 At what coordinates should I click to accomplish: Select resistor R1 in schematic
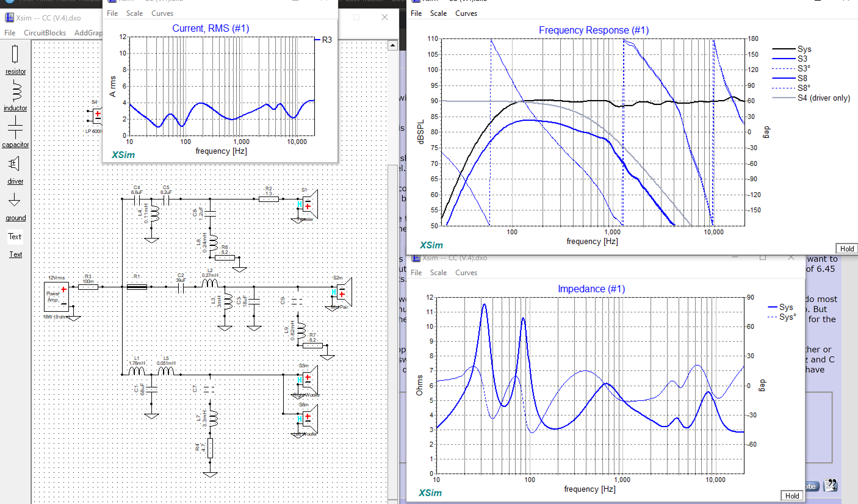coord(137,287)
